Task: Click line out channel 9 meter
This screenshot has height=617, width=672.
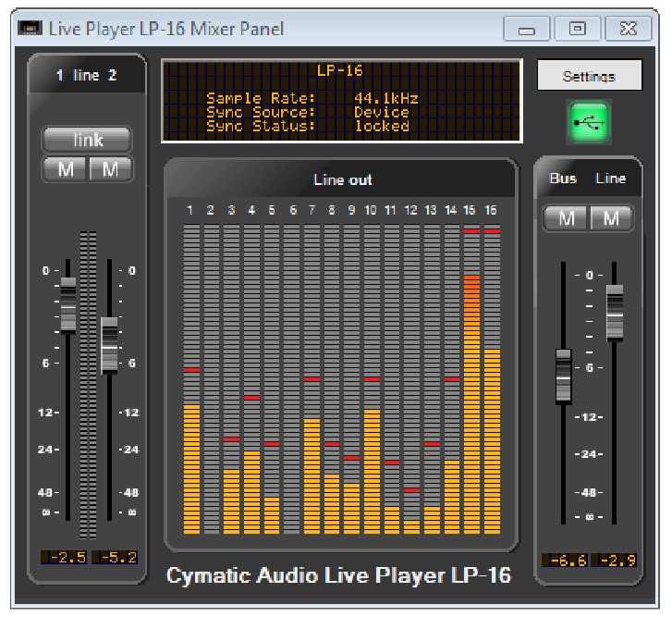Action: 352,379
